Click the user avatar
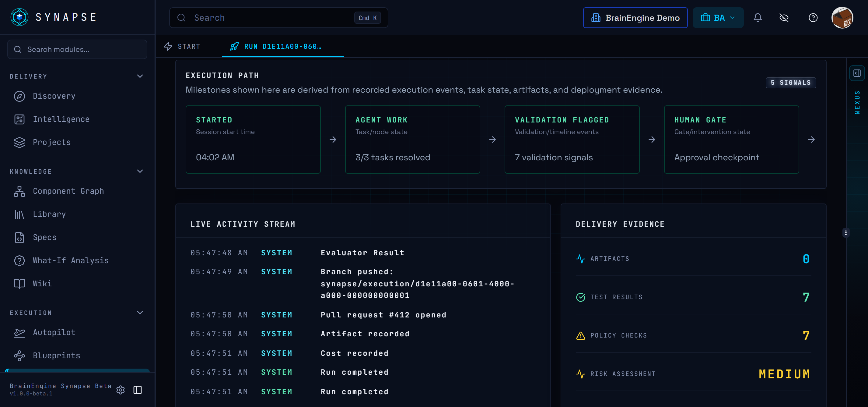 coord(842,18)
